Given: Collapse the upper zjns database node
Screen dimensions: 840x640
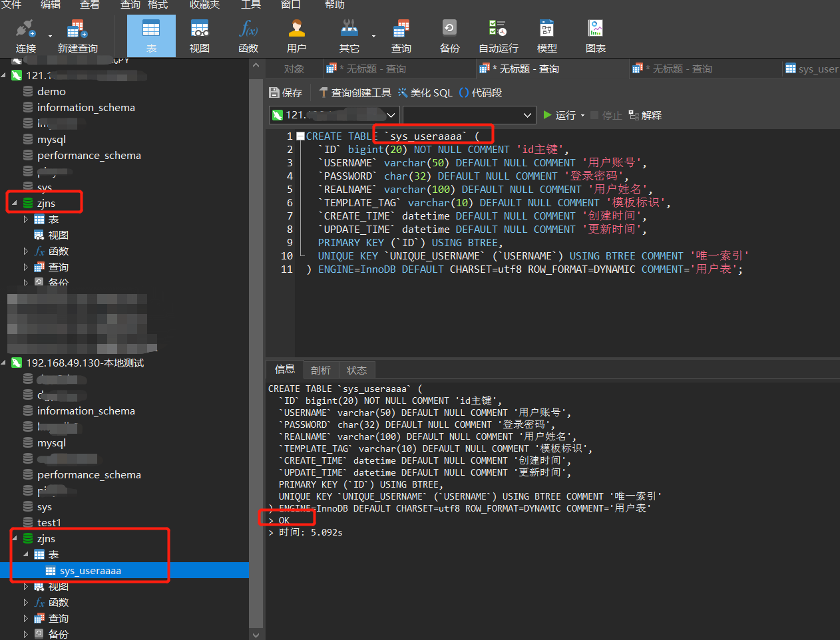Looking at the screenshot, I should pos(15,203).
